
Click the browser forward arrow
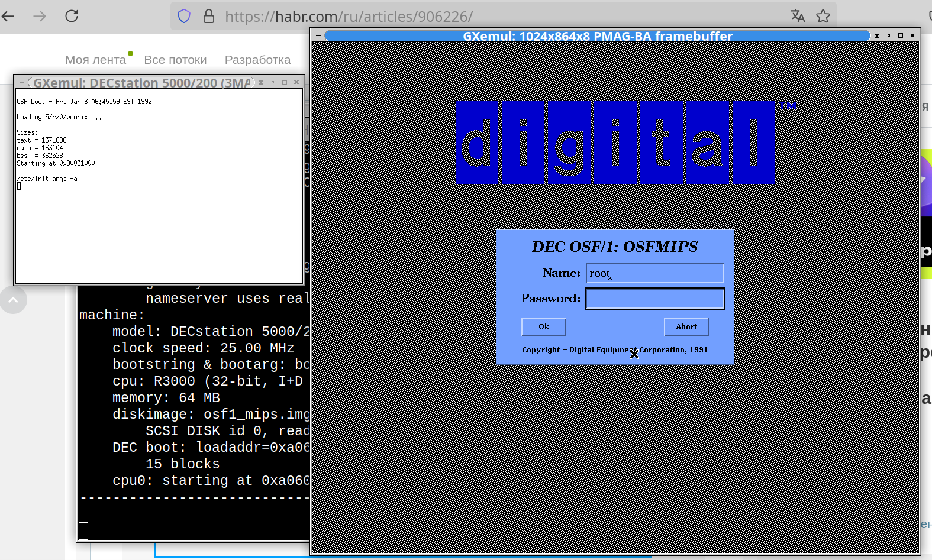40,16
